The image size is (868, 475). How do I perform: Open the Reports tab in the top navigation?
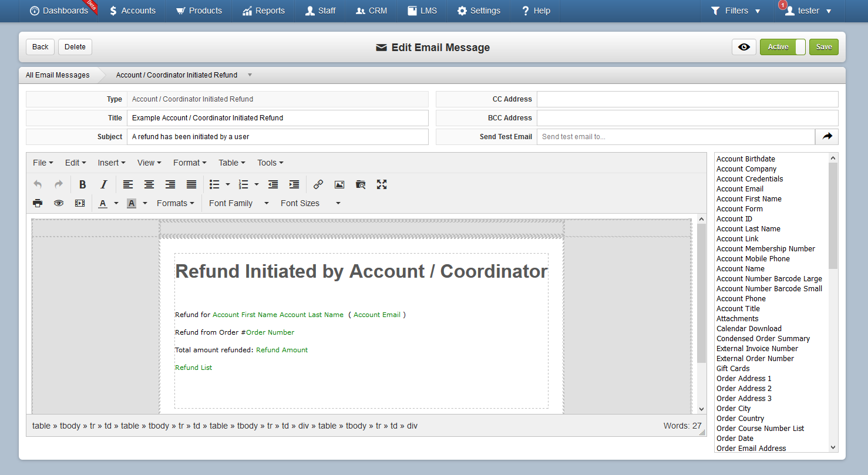(x=263, y=11)
